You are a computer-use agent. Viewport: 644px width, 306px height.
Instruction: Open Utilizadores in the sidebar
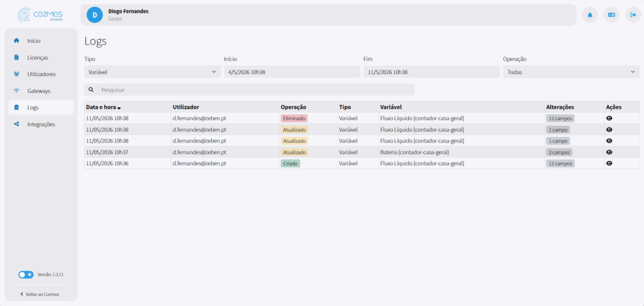41,74
